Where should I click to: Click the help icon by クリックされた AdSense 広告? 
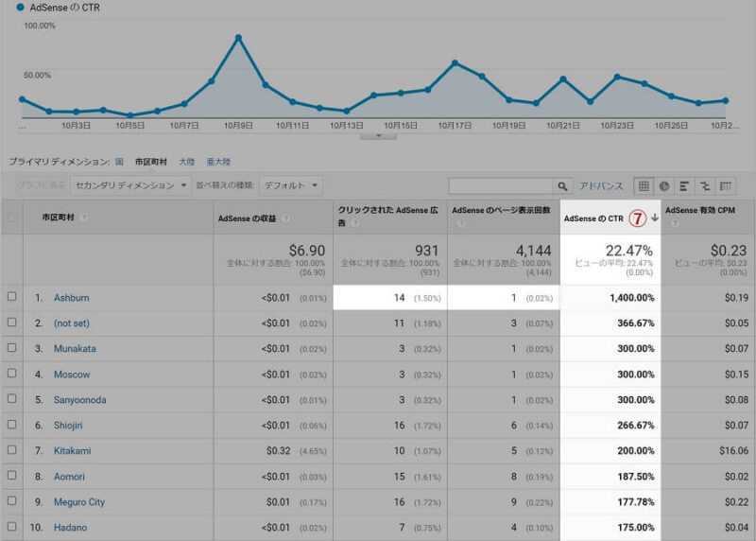pyautogui.click(x=355, y=223)
